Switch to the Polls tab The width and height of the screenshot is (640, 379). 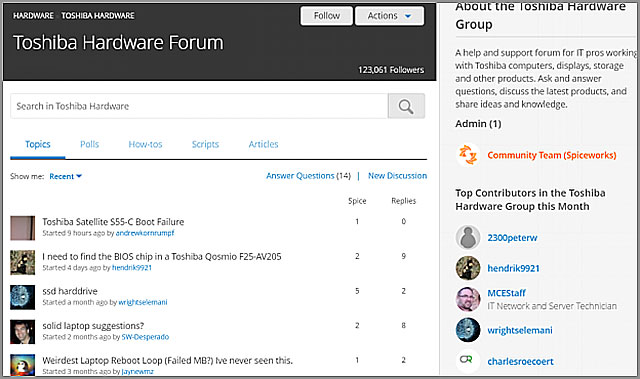tap(89, 144)
